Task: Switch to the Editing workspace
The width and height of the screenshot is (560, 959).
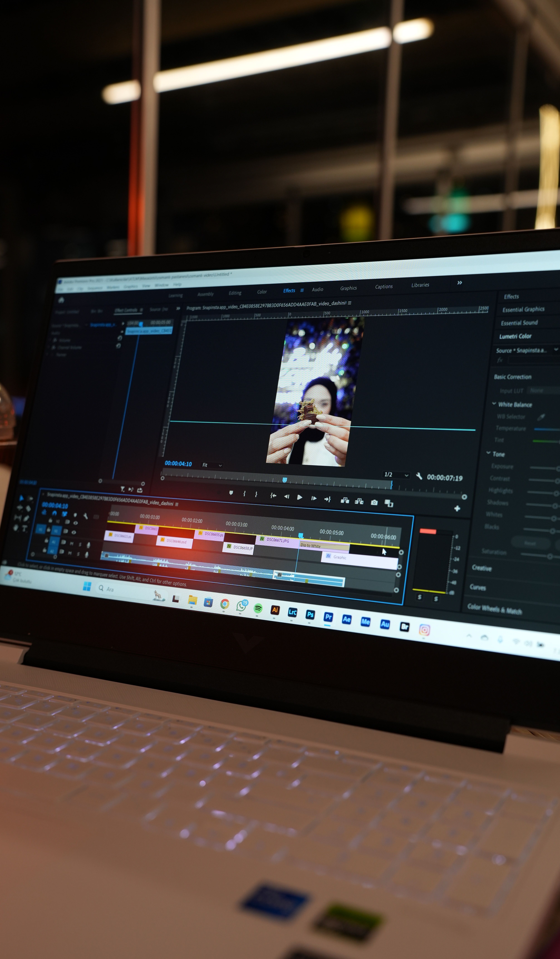Action: click(235, 293)
